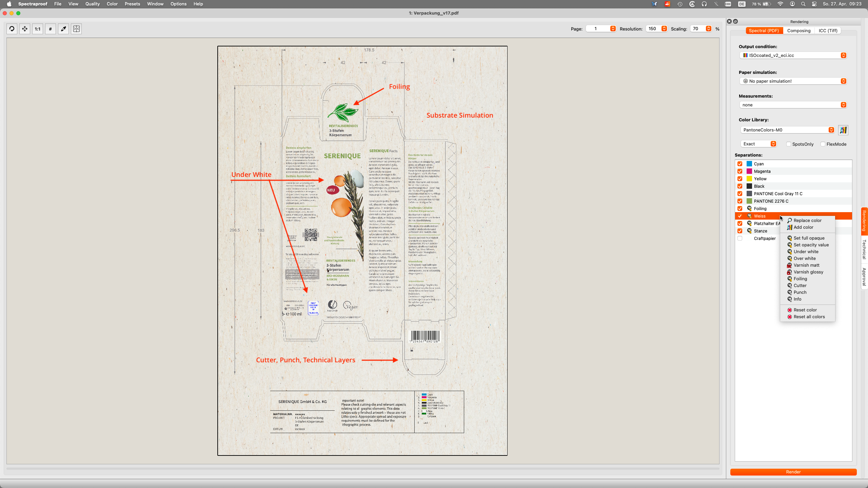Screen dimensions: 868x488
Task: Open macOS Spotlight search icon
Action: coord(803,4)
